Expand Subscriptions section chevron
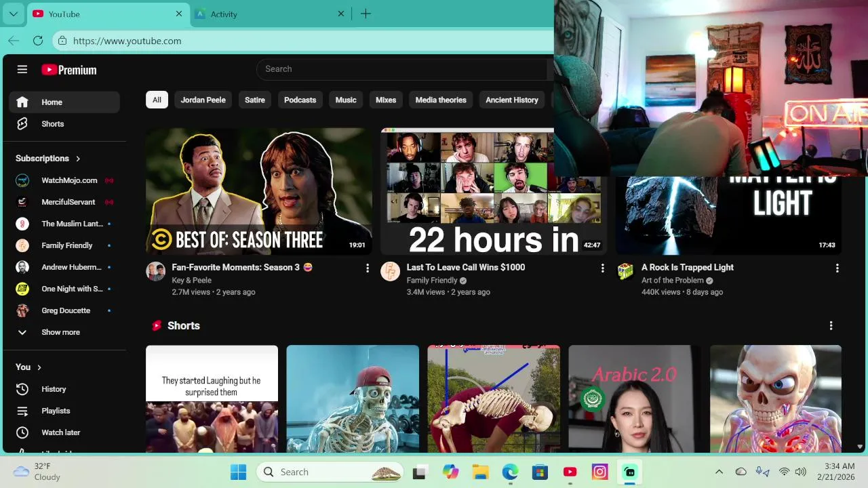The height and width of the screenshot is (488, 868). 78,159
